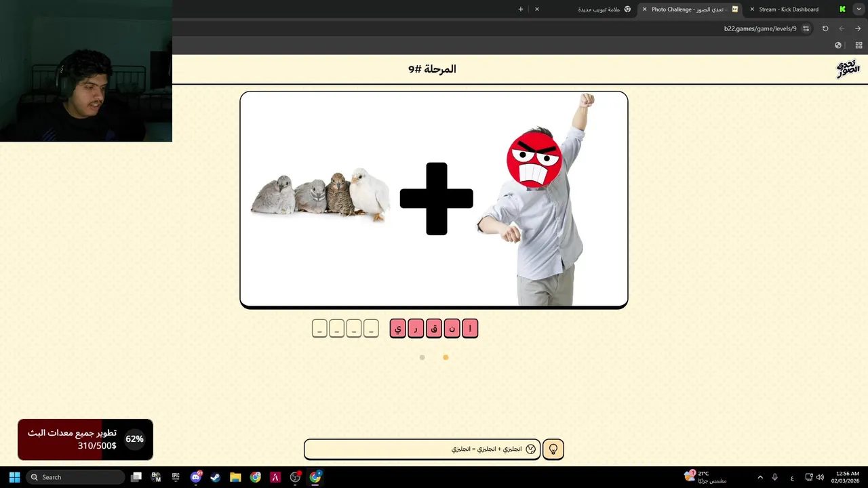
Task: Open the clock showing 12:56 AM
Action: pos(847,477)
